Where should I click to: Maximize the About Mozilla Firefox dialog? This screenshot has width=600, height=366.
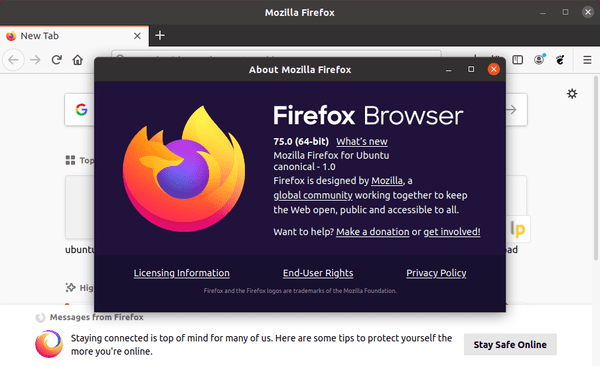coord(471,69)
